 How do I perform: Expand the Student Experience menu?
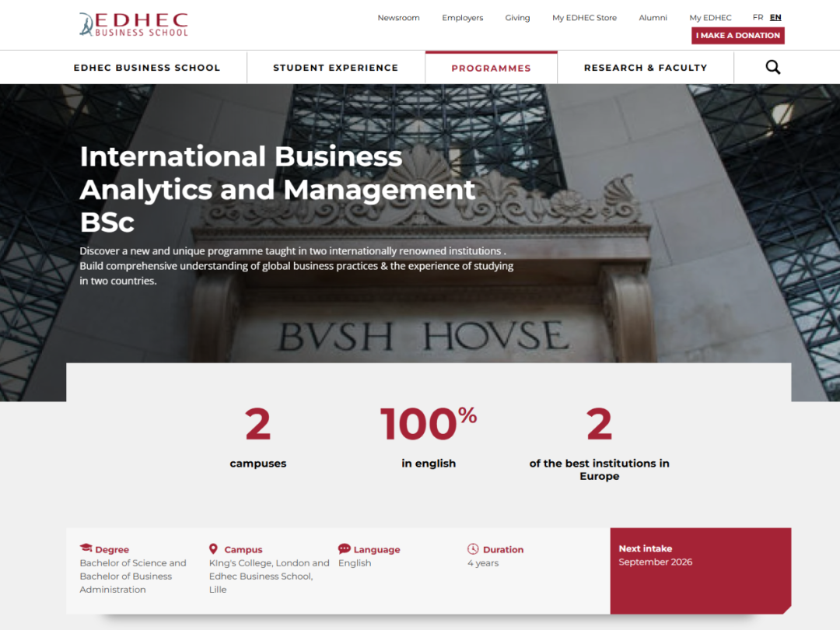[x=335, y=68]
